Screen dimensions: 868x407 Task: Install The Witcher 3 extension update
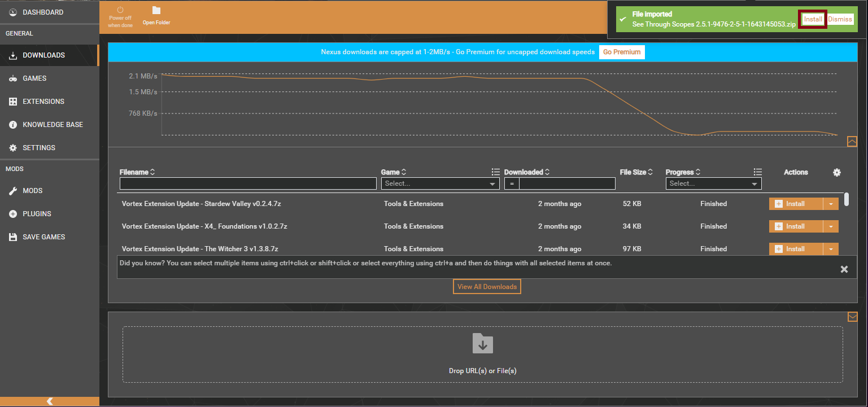(796, 249)
